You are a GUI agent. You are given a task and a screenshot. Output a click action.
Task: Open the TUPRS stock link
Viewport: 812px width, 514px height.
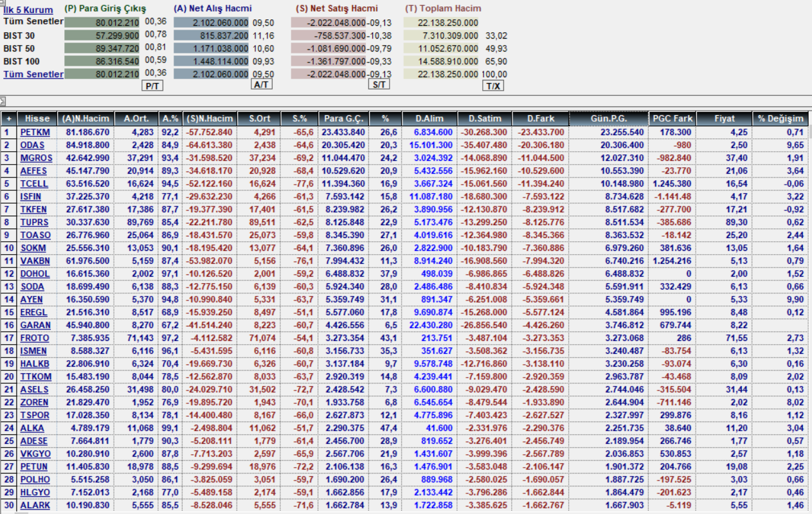[34, 222]
